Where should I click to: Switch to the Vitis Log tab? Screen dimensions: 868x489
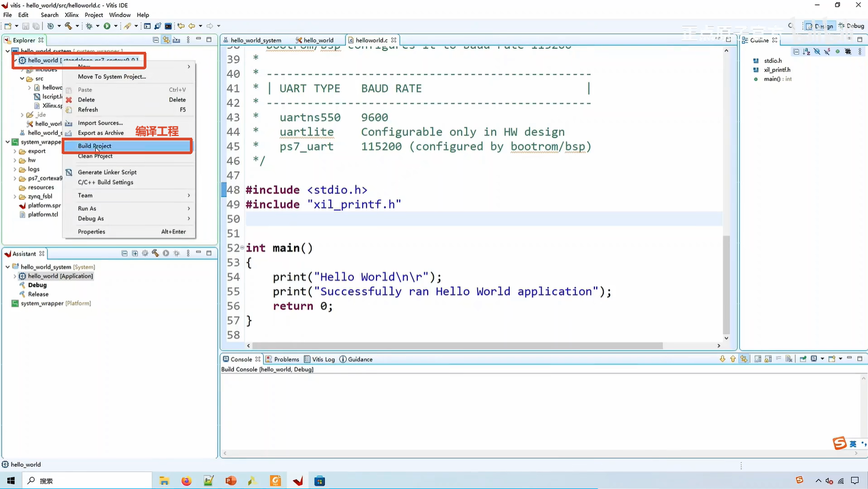coord(319,359)
